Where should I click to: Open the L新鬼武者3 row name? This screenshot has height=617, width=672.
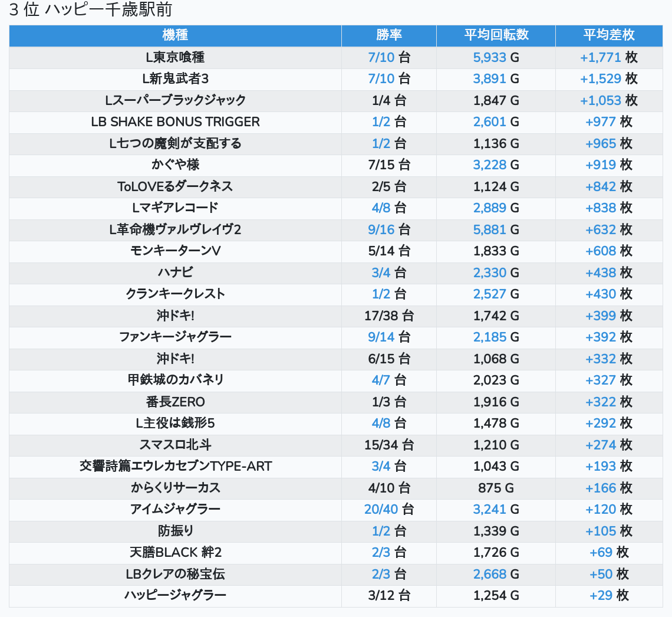click(x=175, y=79)
